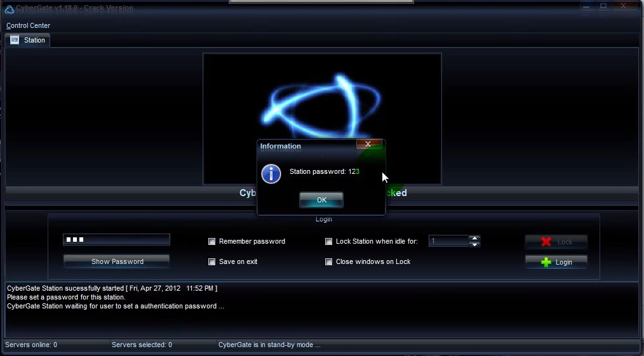The width and height of the screenshot is (644, 356).
Task: Focus the station password field
Action: pyautogui.click(x=116, y=239)
